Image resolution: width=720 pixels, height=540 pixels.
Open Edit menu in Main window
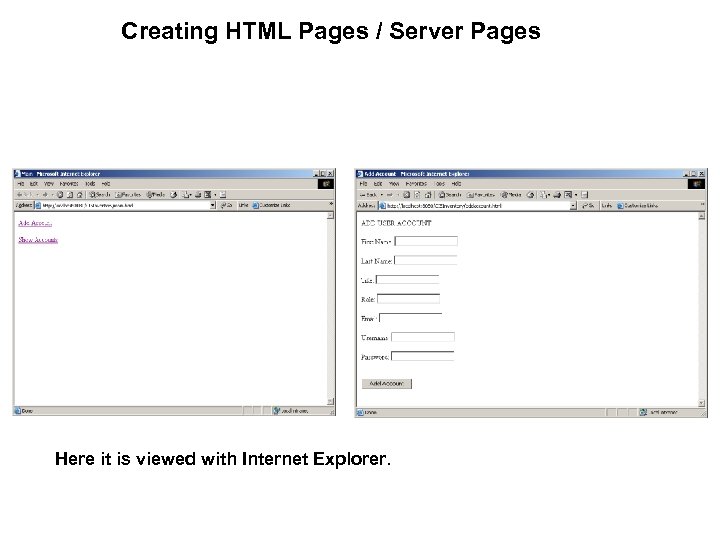[34, 184]
